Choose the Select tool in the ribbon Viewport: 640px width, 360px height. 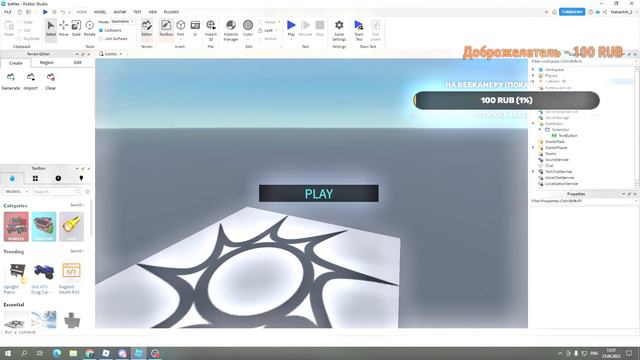pos(51,28)
